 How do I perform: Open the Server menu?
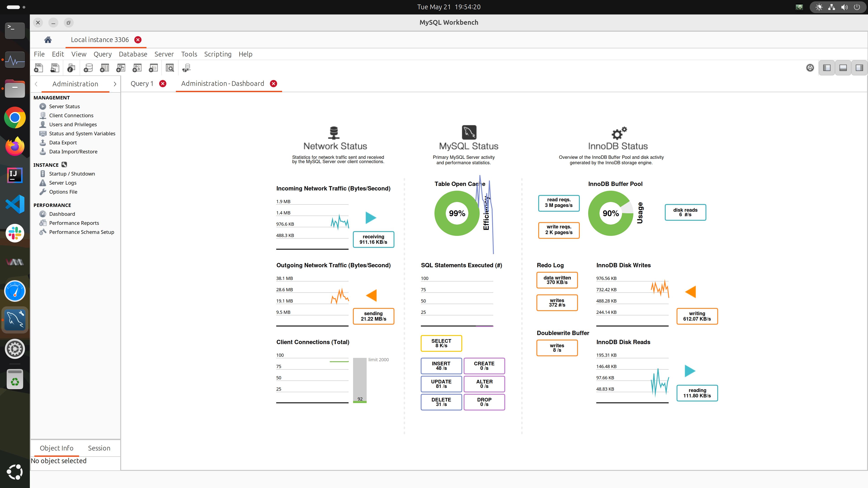[x=164, y=54]
